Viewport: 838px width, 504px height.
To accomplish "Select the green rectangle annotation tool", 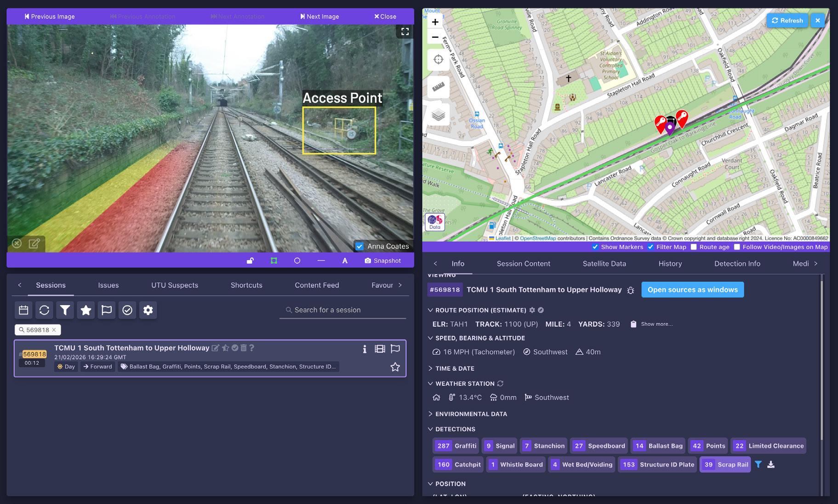I will pos(274,260).
